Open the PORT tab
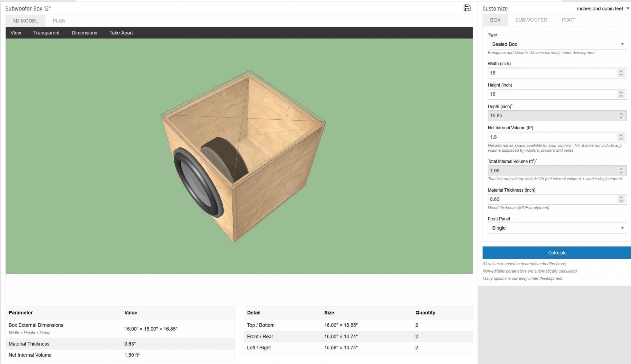Screen dimensions: 631x364 tap(568, 20)
